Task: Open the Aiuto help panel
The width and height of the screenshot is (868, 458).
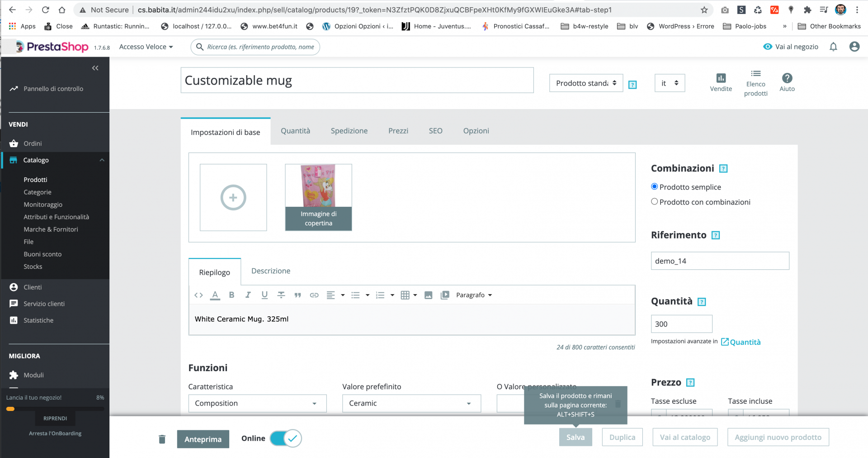Action: (787, 82)
